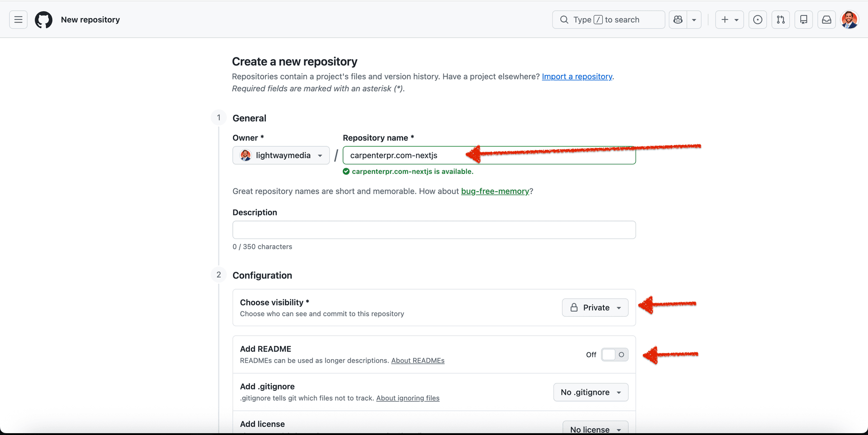Follow the Import a repository link

pyautogui.click(x=577, y=76)
